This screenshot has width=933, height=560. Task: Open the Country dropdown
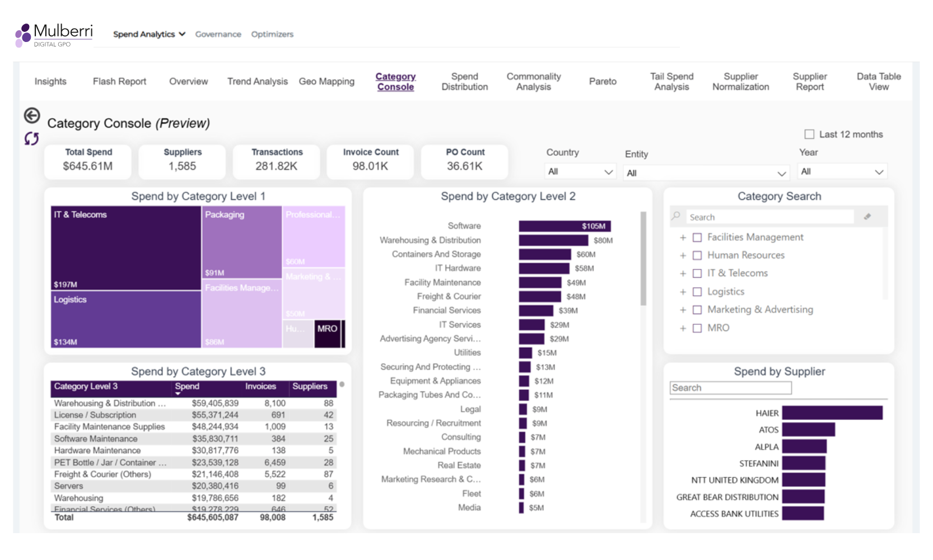coord(580,172)
